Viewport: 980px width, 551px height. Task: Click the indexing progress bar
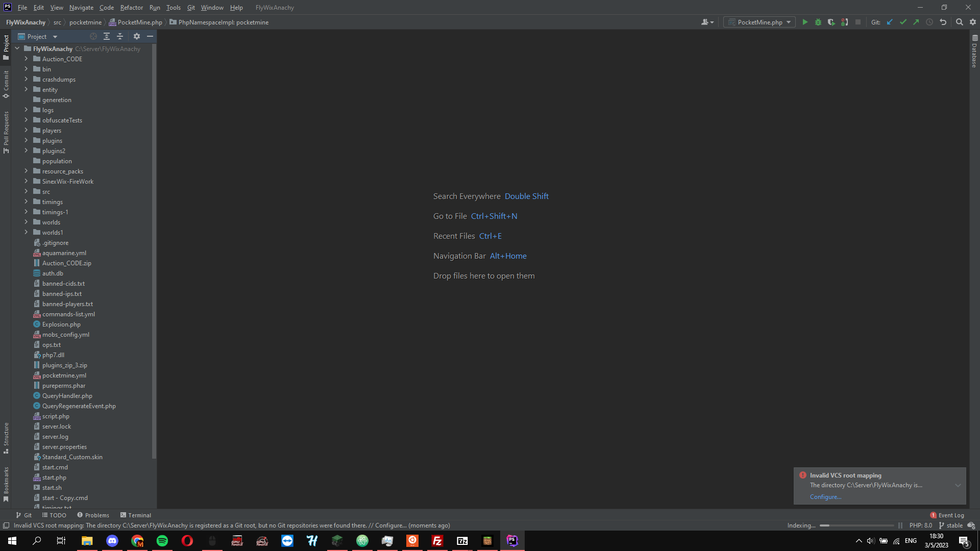pyautogui.click(x=856, y=525)
